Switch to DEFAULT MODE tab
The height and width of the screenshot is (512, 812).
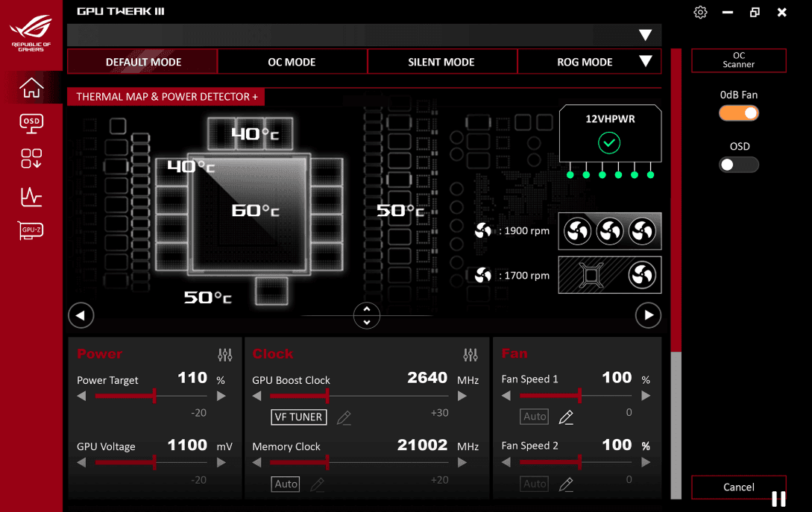point(142,62)
